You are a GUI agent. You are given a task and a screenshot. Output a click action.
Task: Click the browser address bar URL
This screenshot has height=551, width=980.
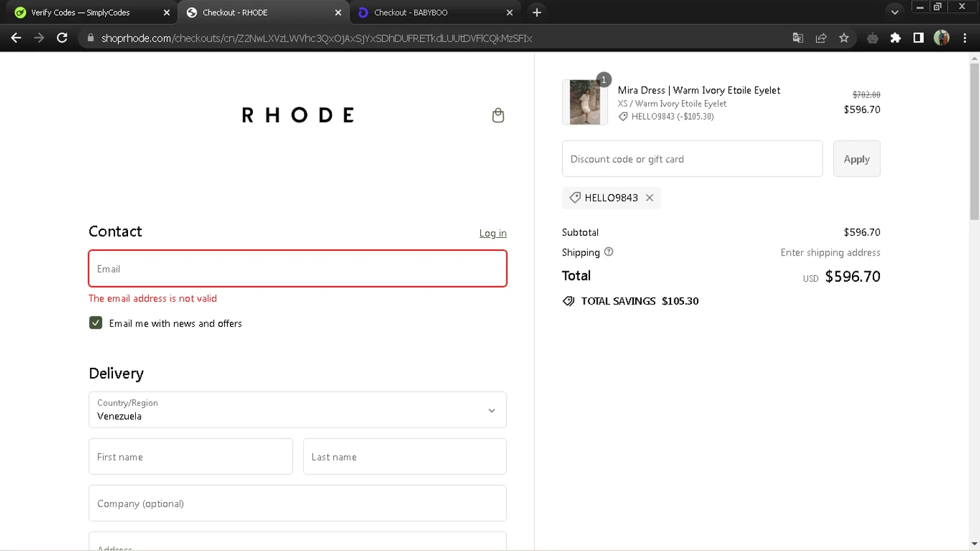pyautogui.click(x=317, y=39)
